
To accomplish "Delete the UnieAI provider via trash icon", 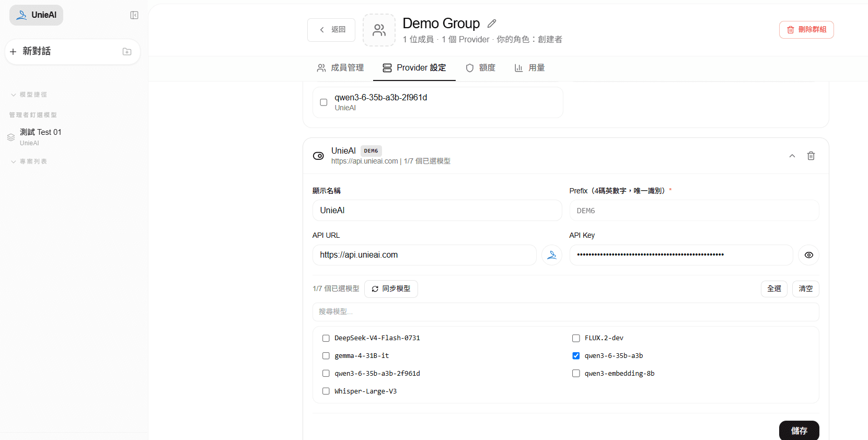I will click(x=811, y=156).
